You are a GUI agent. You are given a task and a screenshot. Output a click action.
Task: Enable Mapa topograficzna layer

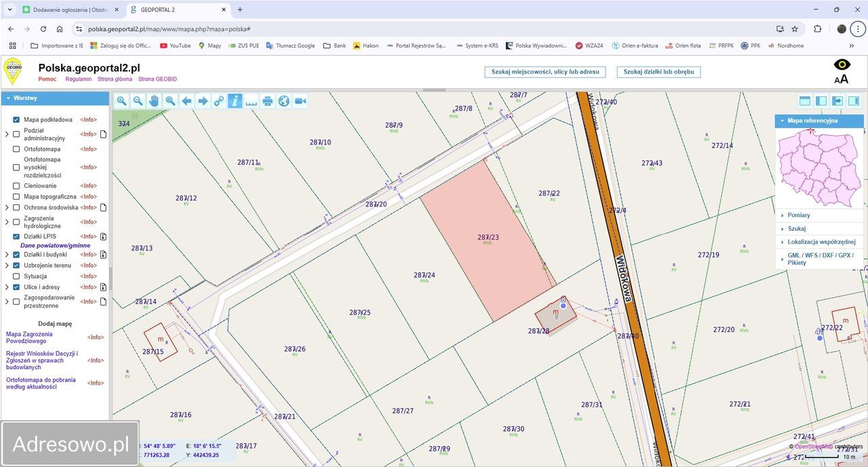tap(16, 196)
